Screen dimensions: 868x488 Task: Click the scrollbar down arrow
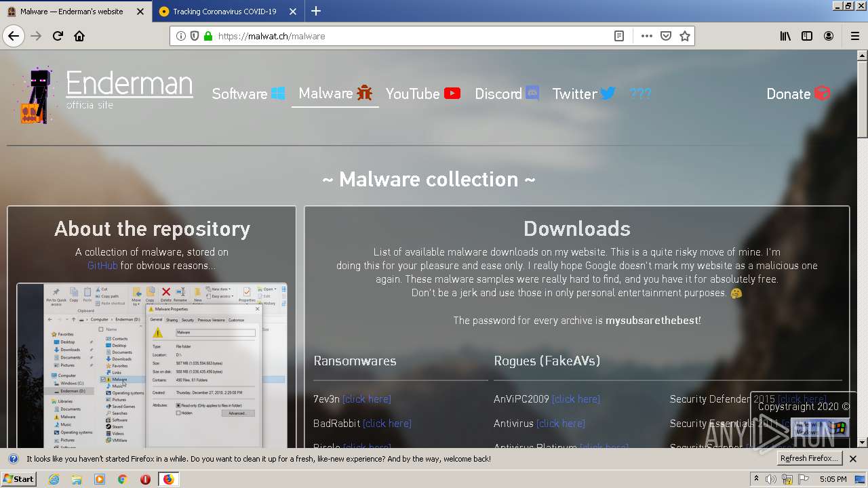tap(862, 443)
